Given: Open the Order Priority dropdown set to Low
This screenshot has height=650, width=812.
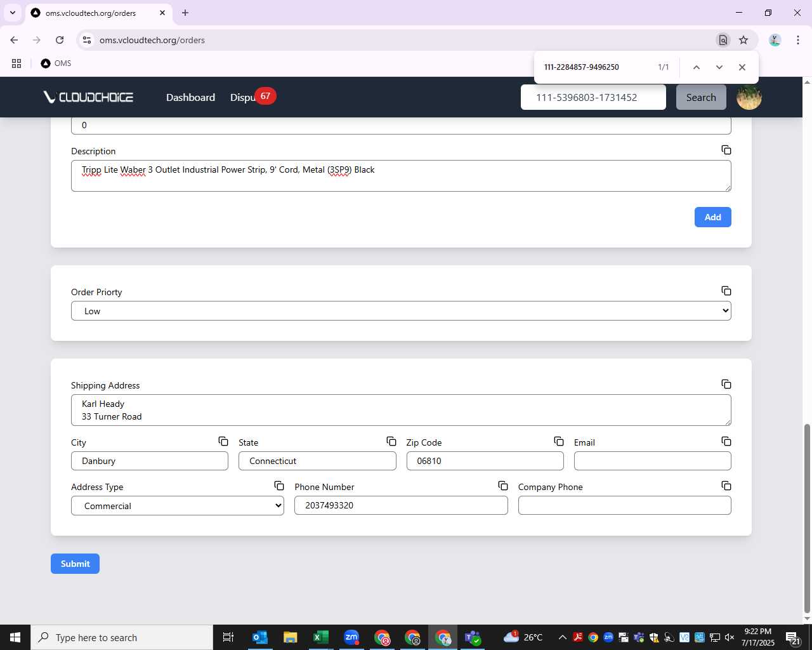Looking at the screenshot, I should [401, 311].
